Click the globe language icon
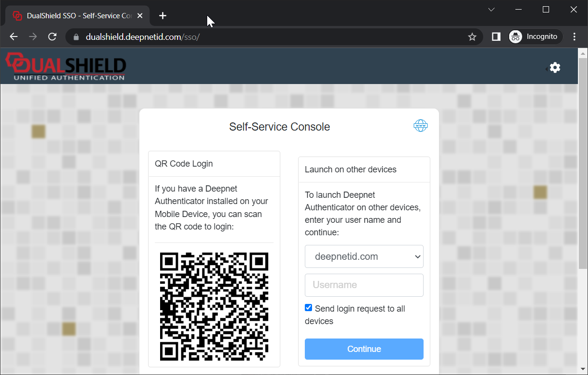The height and width of the screenshot is (375, 588). click(421, 126)
